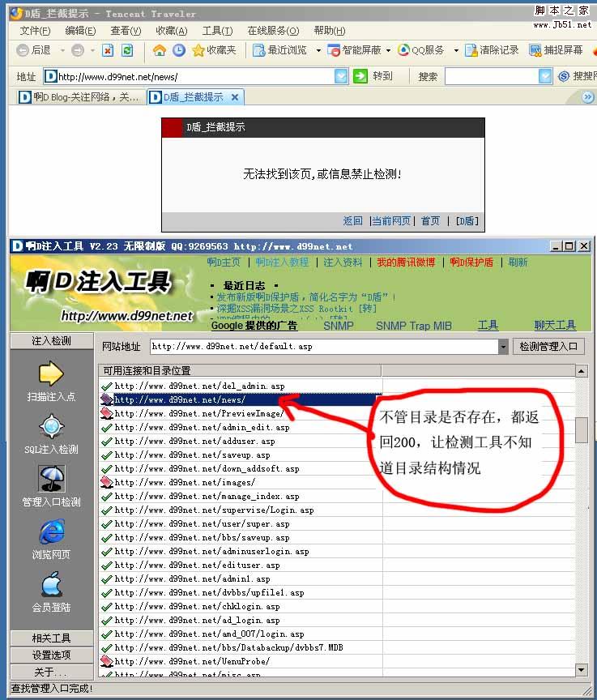Open Recent browsing (最近浏览) icon
Viewport: 597px width, 700px height.
tap(258, 50)
